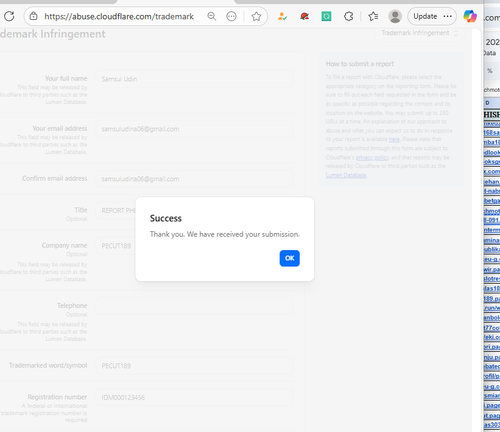Click the Registration number input field

[x=195, y=397]
